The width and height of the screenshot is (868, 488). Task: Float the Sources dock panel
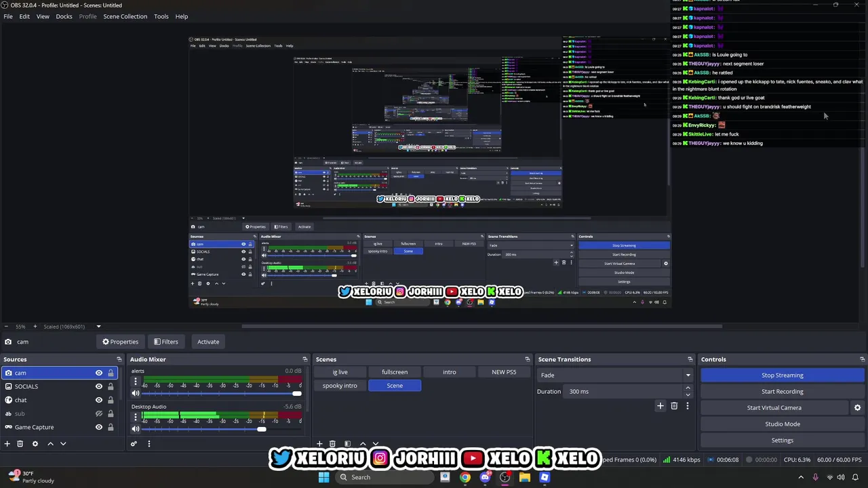(x=119, y=359)
